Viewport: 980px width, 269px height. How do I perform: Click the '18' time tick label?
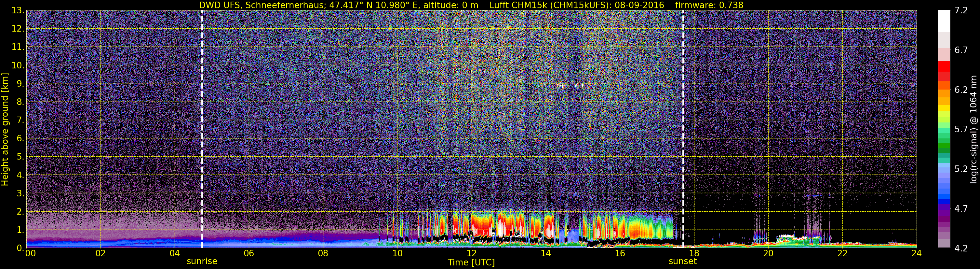point(694,253)
